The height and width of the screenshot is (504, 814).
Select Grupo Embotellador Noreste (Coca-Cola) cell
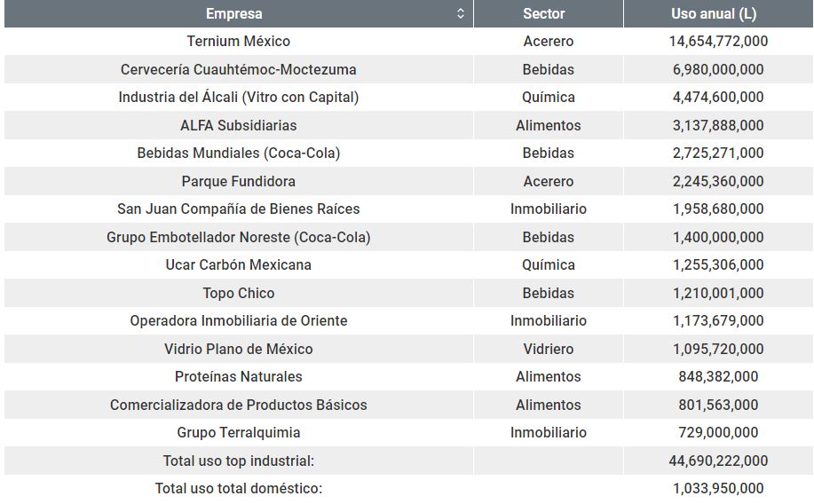tap(238, 237)
